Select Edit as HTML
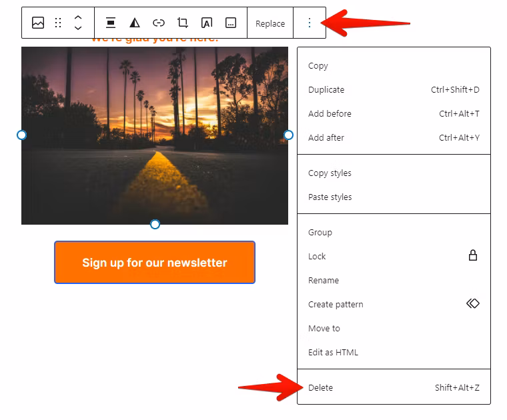Image resolution: width=507 pixels, height=420 pixels. (x=394, y=352)
